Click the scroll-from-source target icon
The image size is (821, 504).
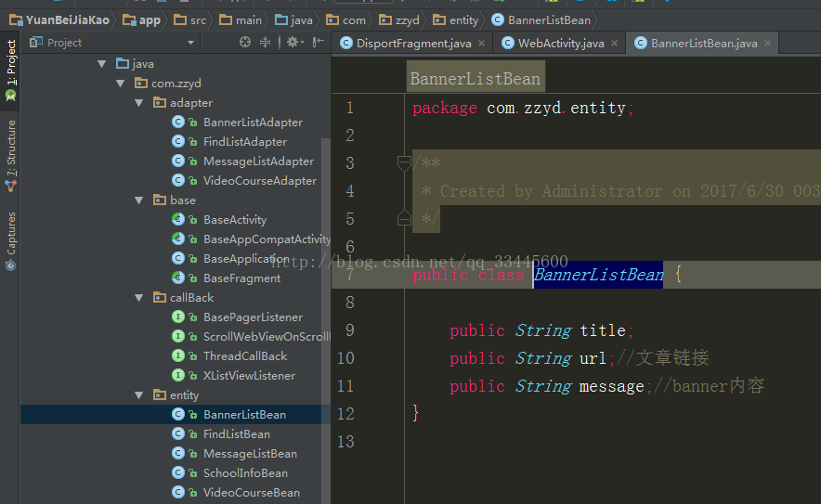tap(244, 43)
